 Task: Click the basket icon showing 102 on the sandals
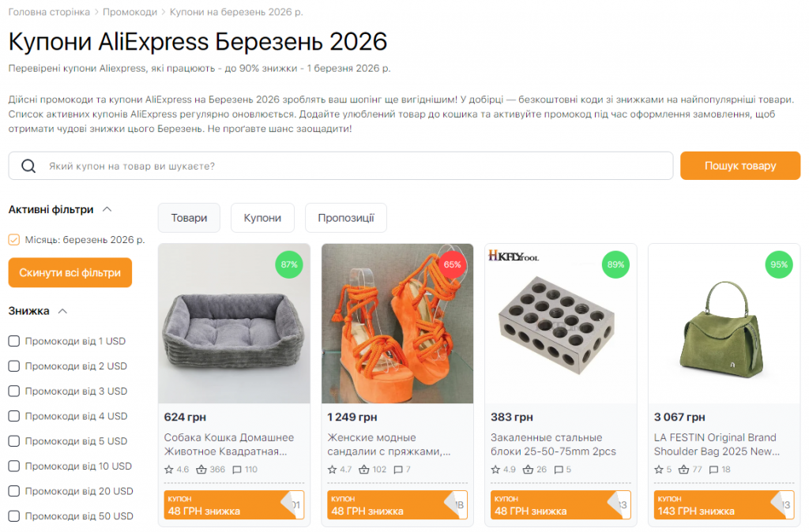pos(363,469)
